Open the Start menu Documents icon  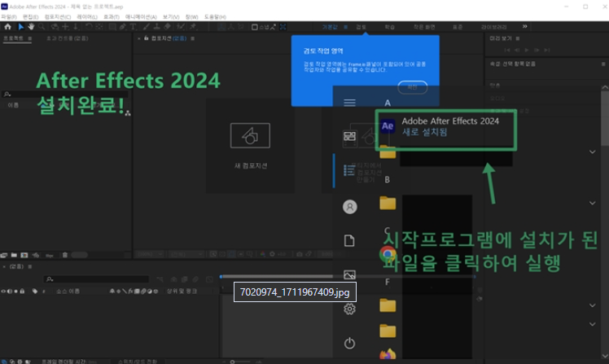tap(349, 240)
